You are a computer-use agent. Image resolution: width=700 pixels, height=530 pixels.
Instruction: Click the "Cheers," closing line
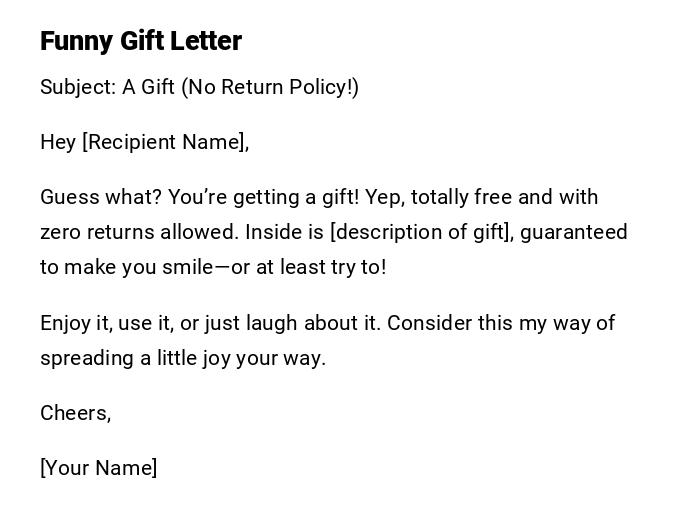pyautogui.click(x=75, y=413)
